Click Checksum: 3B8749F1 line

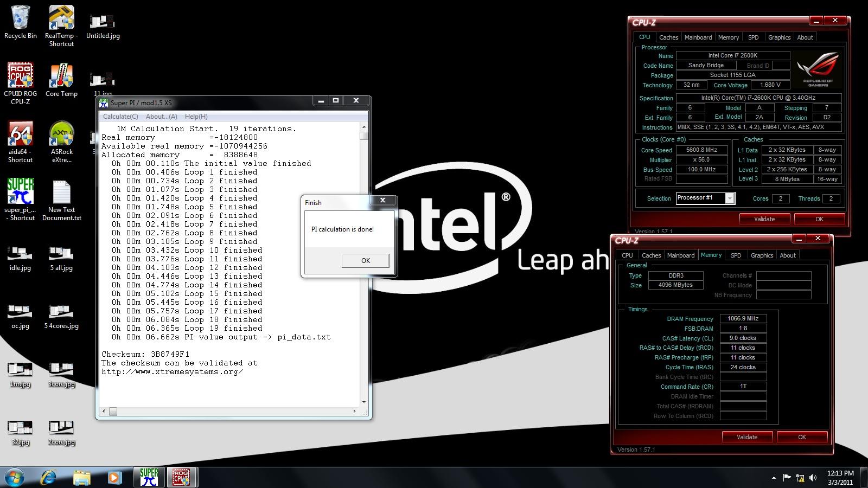point(145,355)
